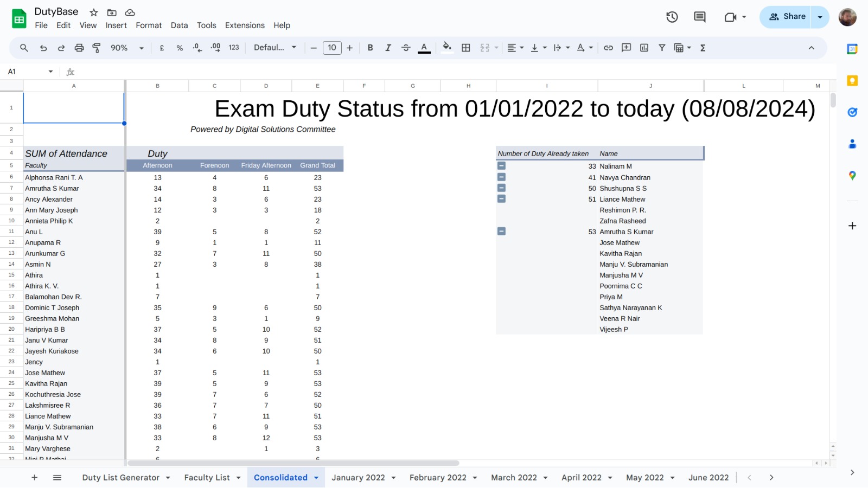Open the text color picker
The height and width of the screenshot is (488, 868).
(424, 48)
